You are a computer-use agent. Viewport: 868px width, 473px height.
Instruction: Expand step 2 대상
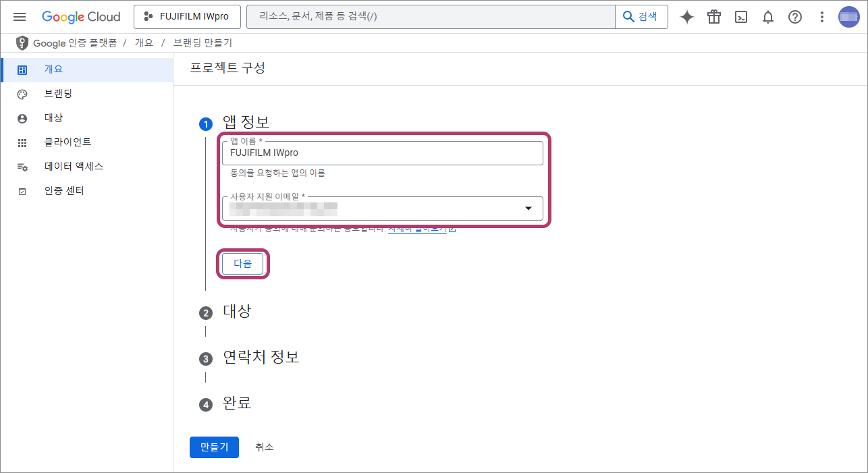(x=237, y=312)
